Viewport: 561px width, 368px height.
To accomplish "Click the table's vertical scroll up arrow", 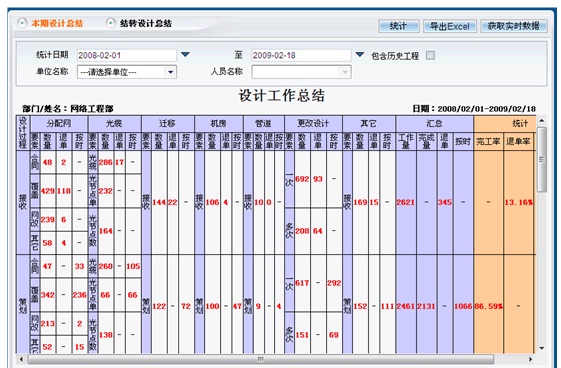I will pyautogui.click(x=541, y=121).
